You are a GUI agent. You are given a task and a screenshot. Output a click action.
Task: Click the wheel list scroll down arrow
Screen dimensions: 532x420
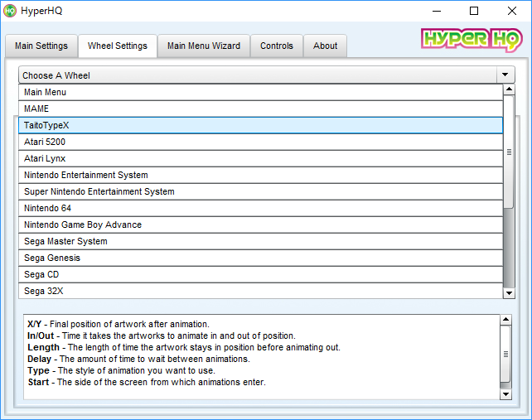click(x=509, y=293)
